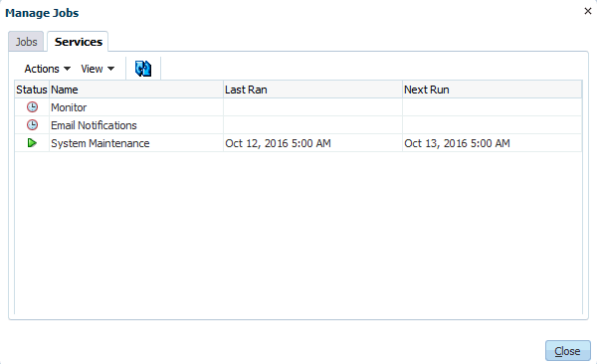Select the Email Notifications service row
Screen dimensions: 597x364
coord(298,125)
